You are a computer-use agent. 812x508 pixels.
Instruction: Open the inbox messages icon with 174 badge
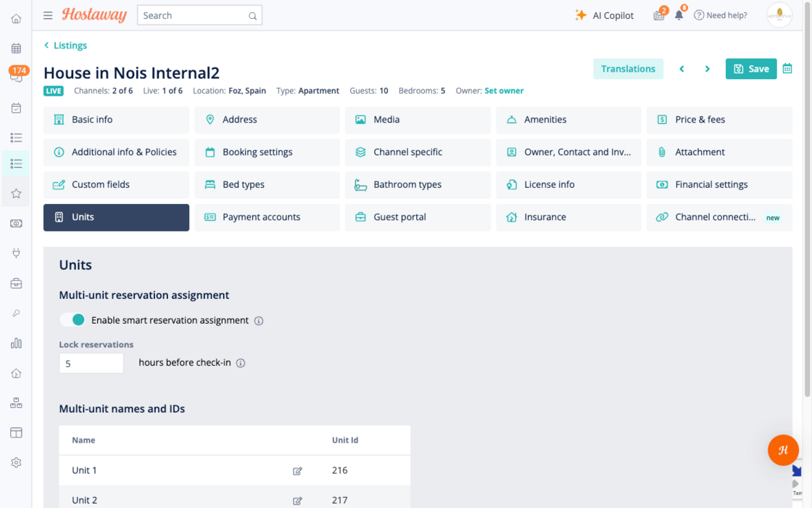(x=17, y=75)
